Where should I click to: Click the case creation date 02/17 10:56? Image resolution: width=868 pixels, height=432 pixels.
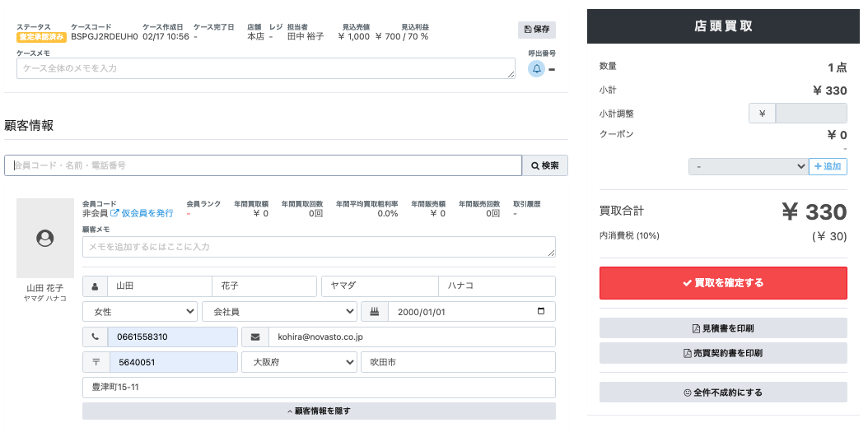(x=166, y=36)
